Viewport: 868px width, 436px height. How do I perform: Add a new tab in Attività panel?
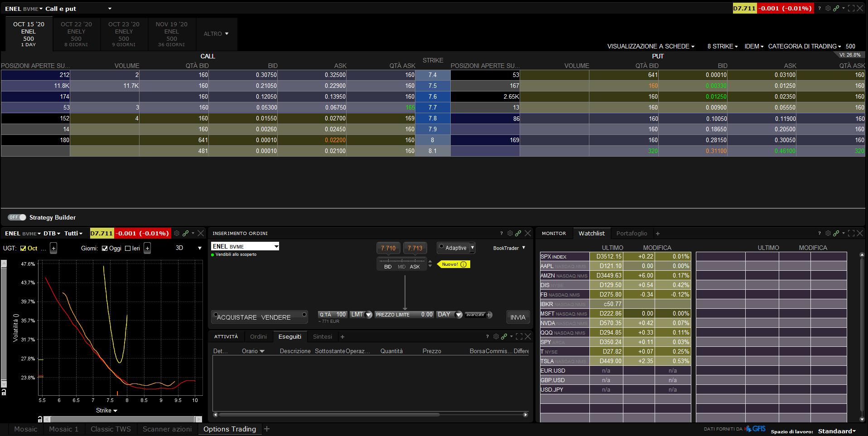click(x=342, y=337)
